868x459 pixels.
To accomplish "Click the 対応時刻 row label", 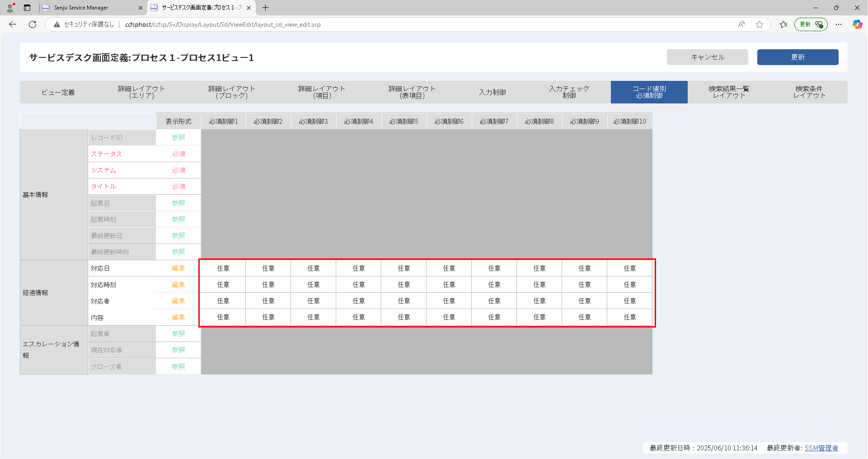I will click(x=103, y=285).
